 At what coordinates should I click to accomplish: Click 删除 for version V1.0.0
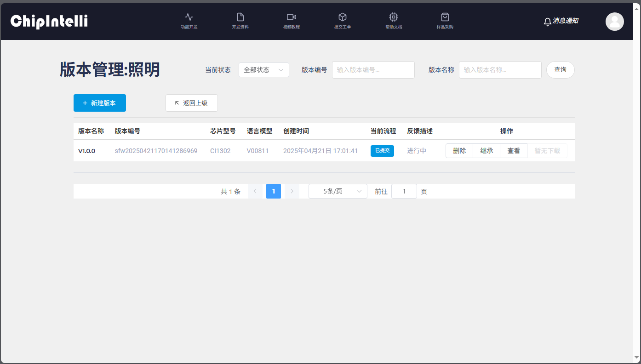point(459,151)
